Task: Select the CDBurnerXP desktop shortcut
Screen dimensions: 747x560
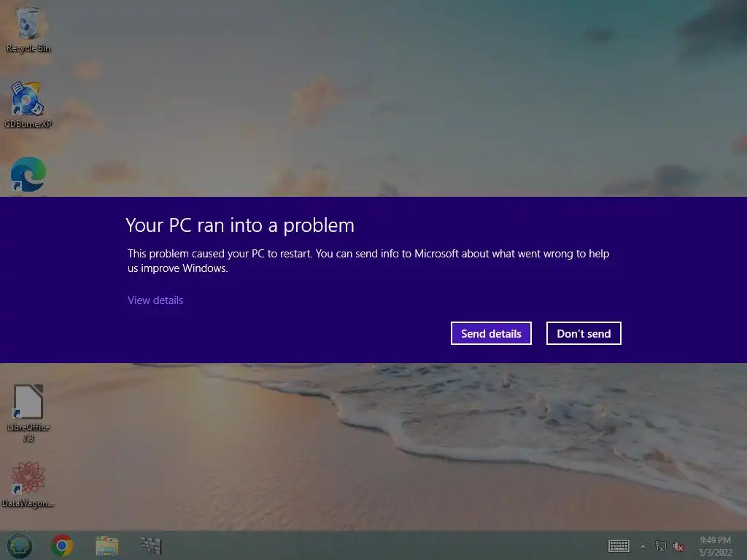Action: pyautogui.click(x=28, y=105)
